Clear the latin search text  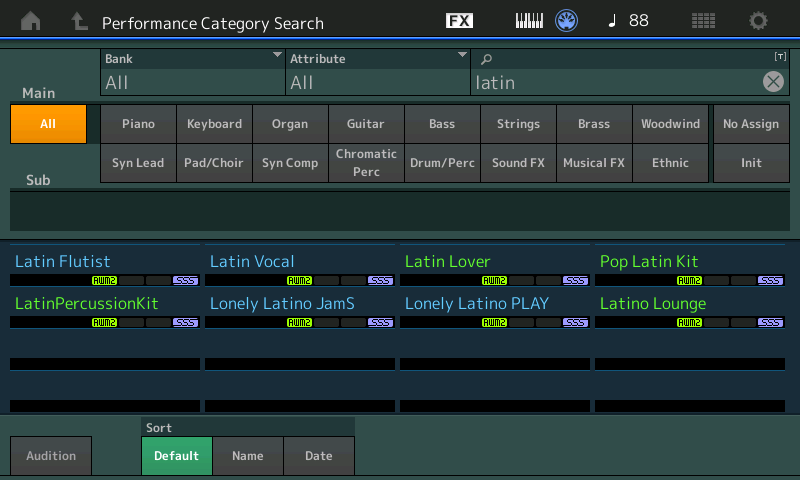773,82
